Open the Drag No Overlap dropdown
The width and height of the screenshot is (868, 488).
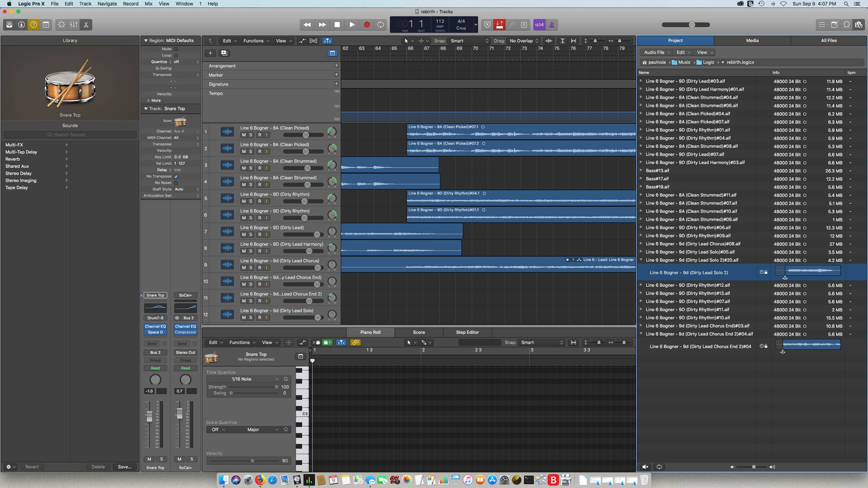point(524,41)
